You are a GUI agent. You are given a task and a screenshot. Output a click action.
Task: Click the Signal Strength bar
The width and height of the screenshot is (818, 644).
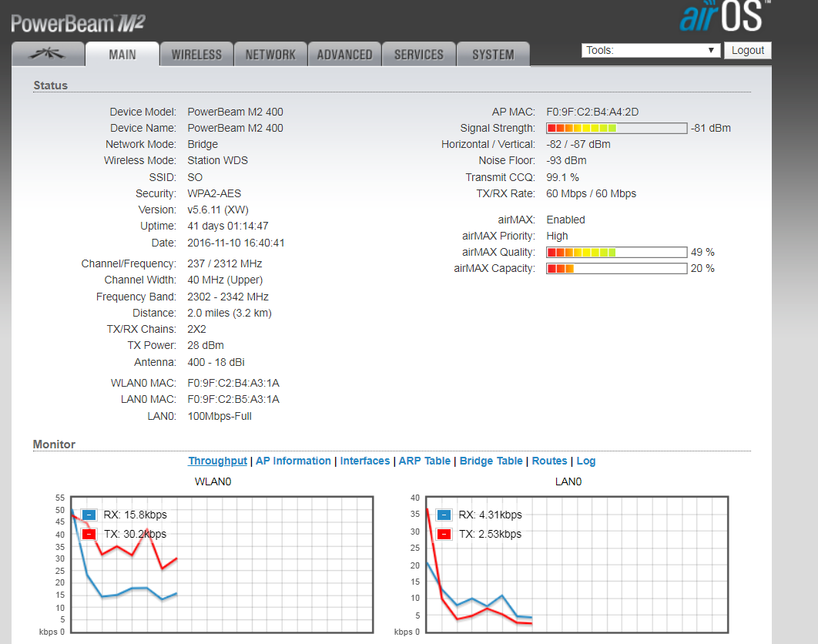click(617, 129)
